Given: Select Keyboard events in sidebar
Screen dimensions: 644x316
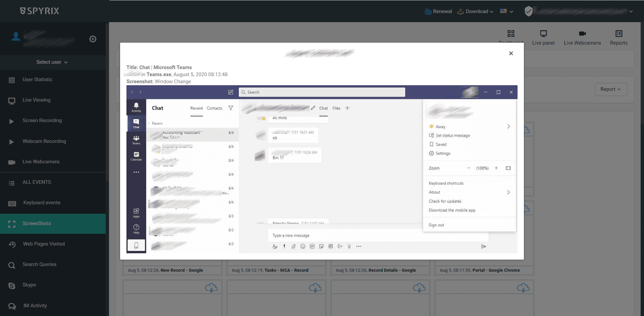Looking at the screenshot, I should click(x=42, y=203).
